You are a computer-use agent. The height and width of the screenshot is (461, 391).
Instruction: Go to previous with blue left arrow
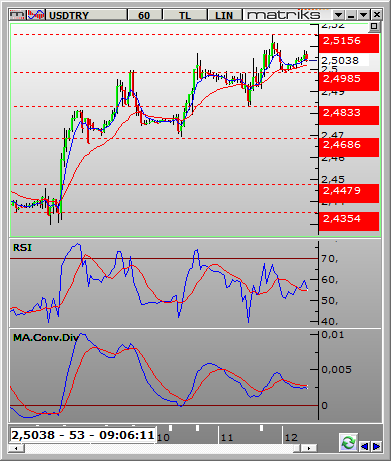[x=364, y=446]
